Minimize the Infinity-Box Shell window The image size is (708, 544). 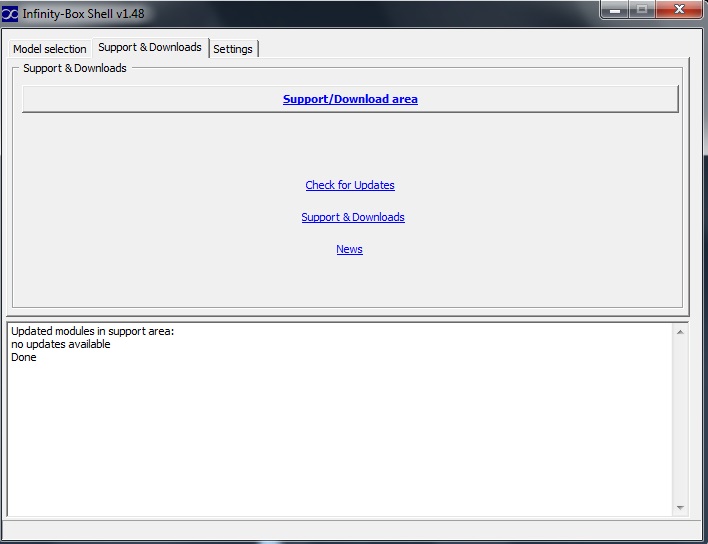pos(615,9)
